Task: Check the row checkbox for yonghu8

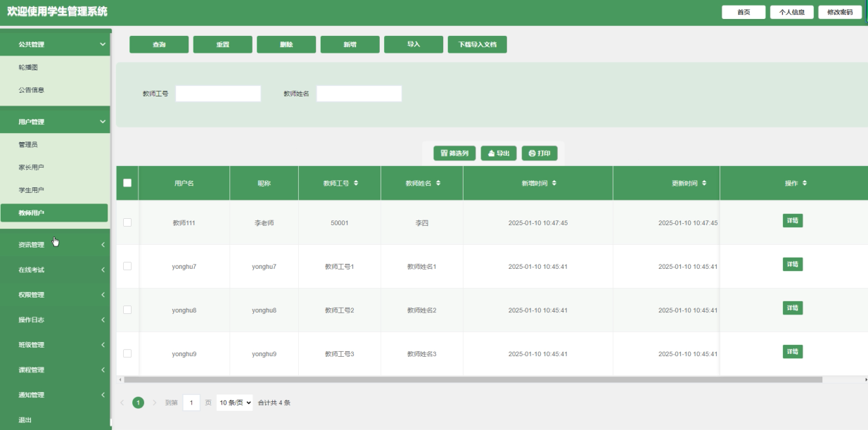Action: [x=127, y=310]
